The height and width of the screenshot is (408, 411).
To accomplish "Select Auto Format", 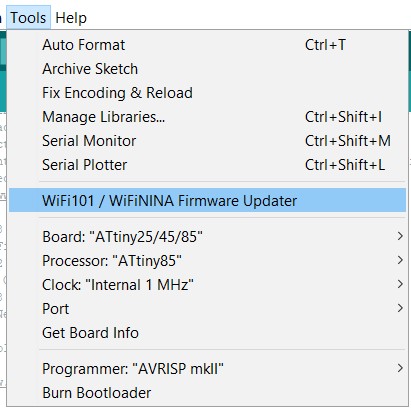I will tap(207, 45).
